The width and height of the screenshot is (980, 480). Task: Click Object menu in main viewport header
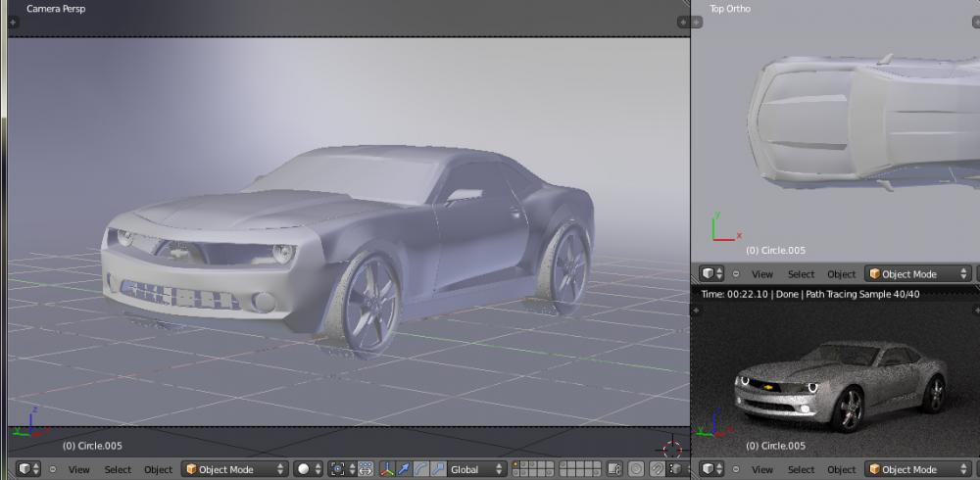(x=158, y=469)
